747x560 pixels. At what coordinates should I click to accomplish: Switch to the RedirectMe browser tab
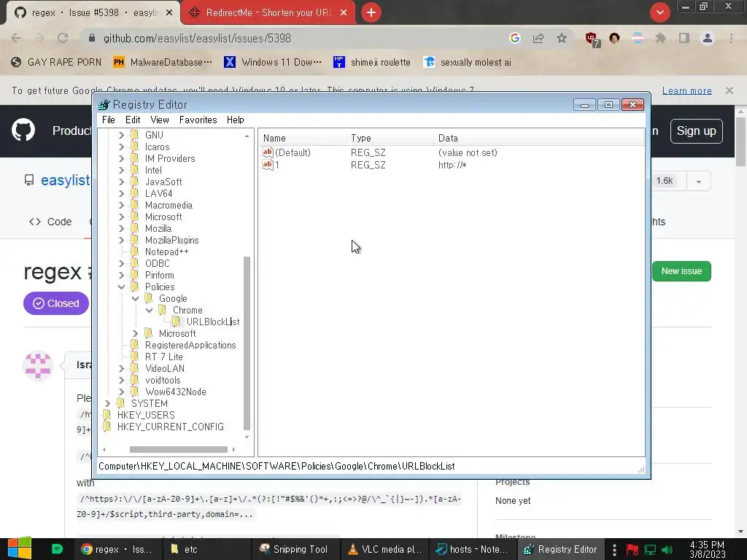pyautogui.click(x=268, y=13)
